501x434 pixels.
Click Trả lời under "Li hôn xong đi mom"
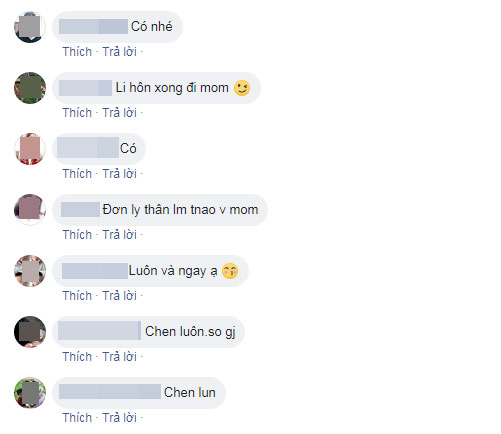[x=119, y=113]
